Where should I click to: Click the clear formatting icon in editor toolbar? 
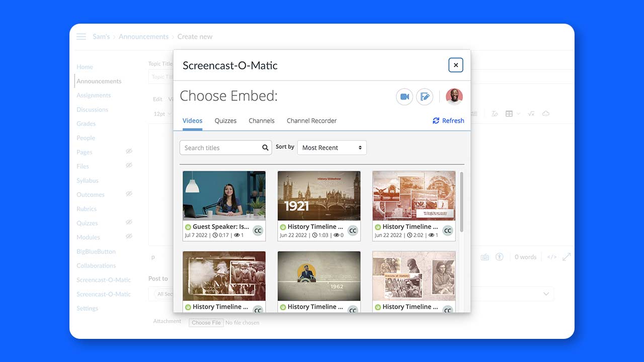pos(495,114)
